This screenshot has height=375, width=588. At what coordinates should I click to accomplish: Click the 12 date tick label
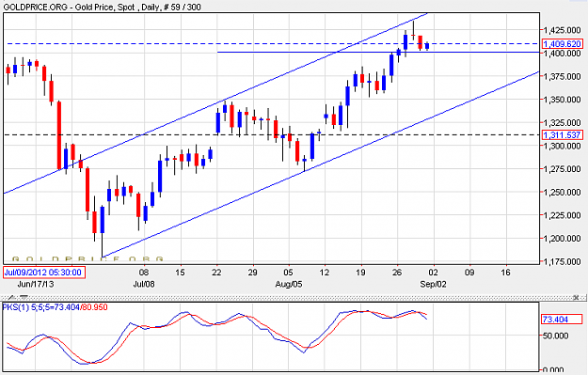pyautogui.click(x=325, y=273)
